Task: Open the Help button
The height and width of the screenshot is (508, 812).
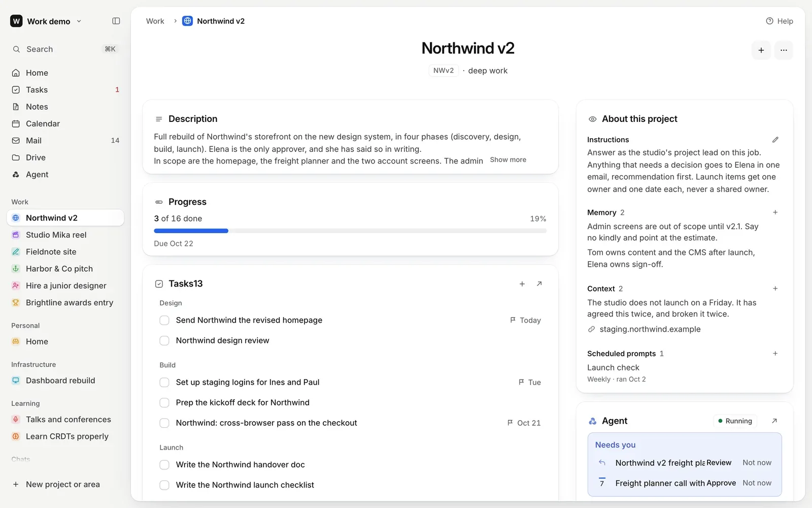Action: [780, 21]
